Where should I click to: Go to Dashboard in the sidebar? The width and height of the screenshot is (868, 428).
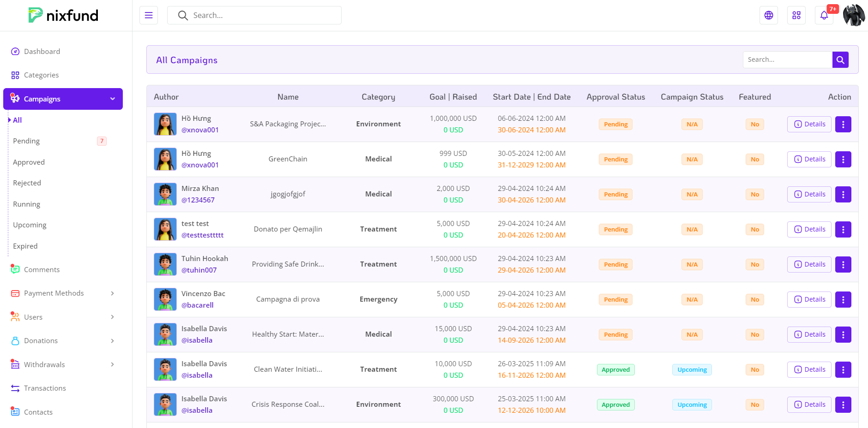(x=42, y=52)
